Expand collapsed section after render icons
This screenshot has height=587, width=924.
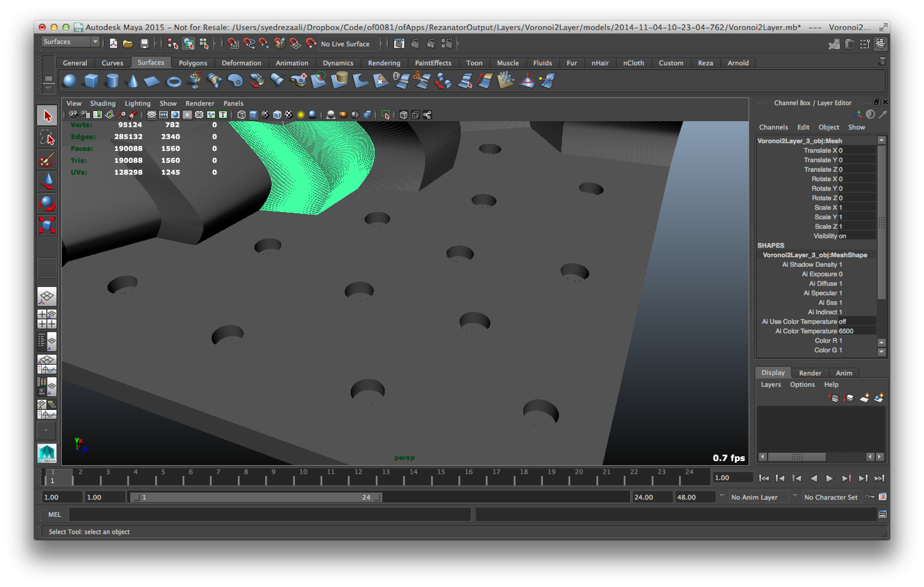(x=458, y=44)
